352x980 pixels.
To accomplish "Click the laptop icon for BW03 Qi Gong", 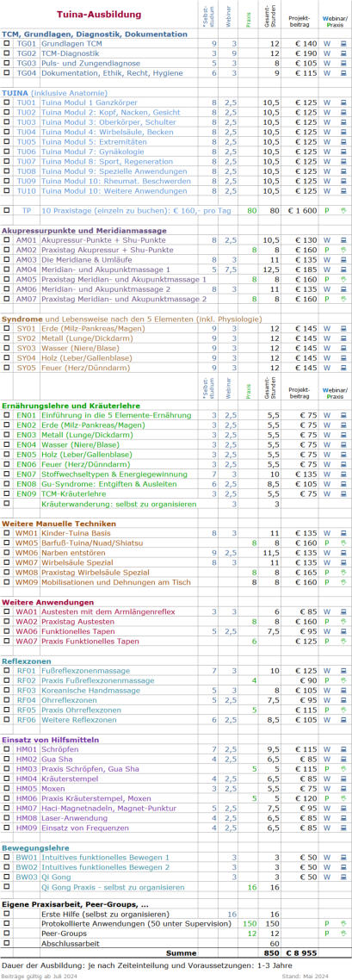I will pos(343,877).
